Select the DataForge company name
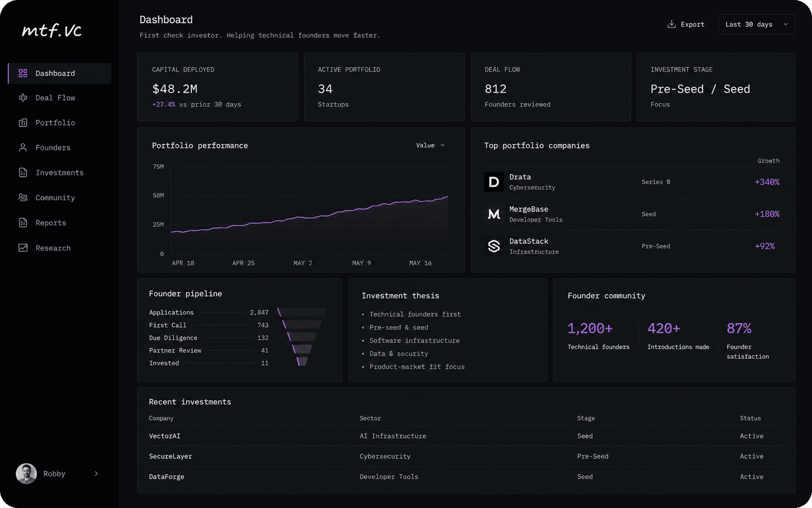Viewport: 812px width, 508px height. pos(166,477)
